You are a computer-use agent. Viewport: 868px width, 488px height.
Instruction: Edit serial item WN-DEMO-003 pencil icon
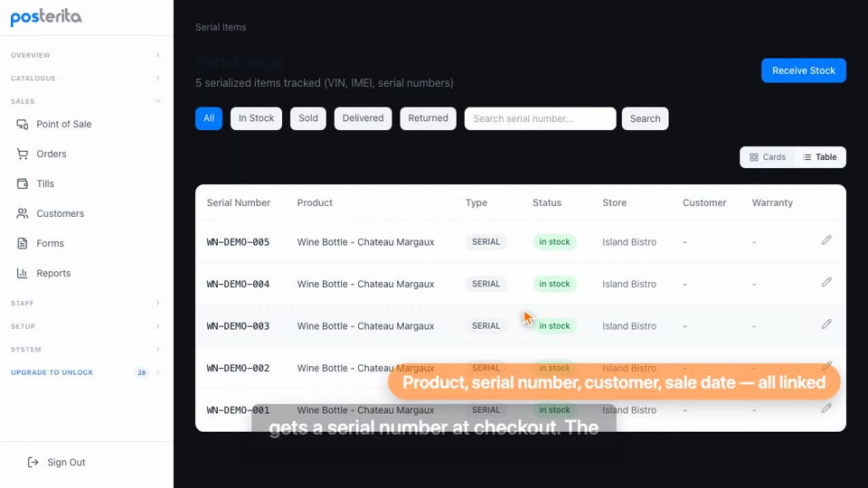pyautogui.click(x=826, y=324)
